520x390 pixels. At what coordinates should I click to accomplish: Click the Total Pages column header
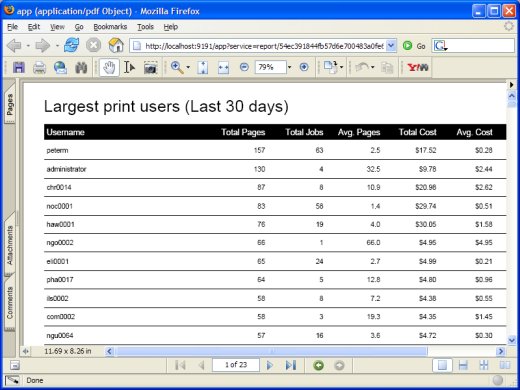(x=243, y=132)
